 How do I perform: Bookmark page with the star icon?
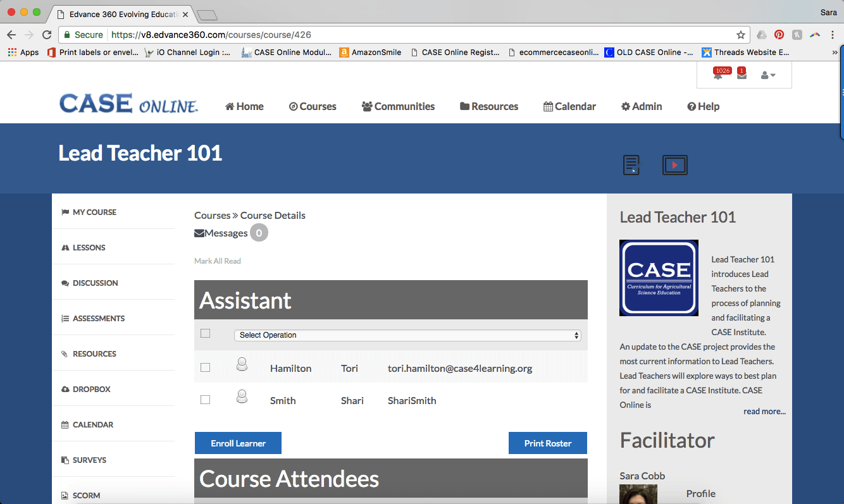click(x=740, y=35)
